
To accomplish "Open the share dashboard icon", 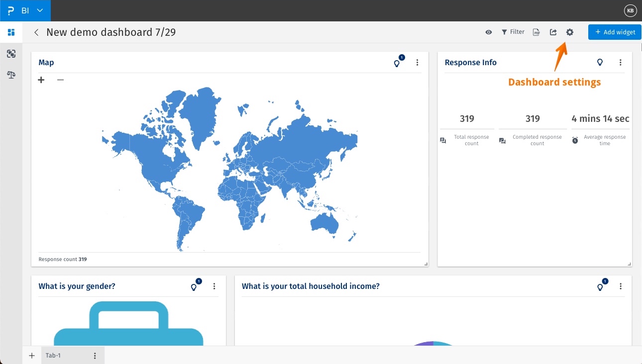I will tap(553, 32).
